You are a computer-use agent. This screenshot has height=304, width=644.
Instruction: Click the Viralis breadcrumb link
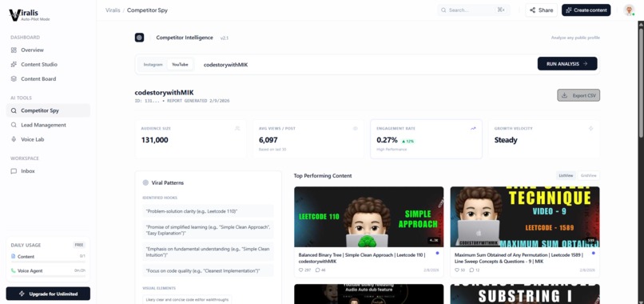tap(113, 10)
